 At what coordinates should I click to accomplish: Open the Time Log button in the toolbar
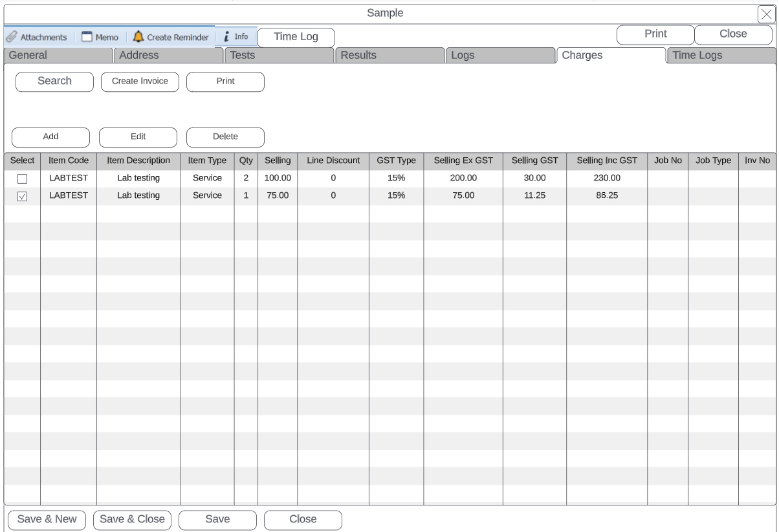[x=296, y=38]
